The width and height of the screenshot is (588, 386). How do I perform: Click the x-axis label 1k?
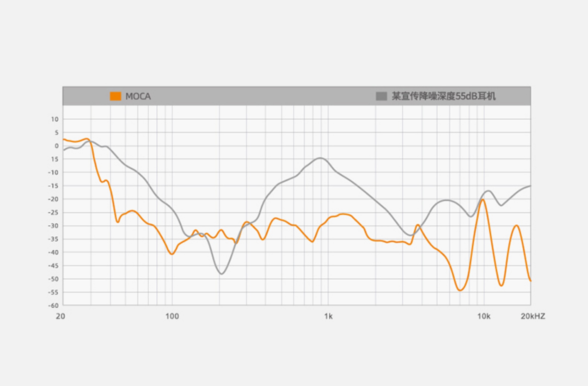pyautogui.click(x=328, y=316)
